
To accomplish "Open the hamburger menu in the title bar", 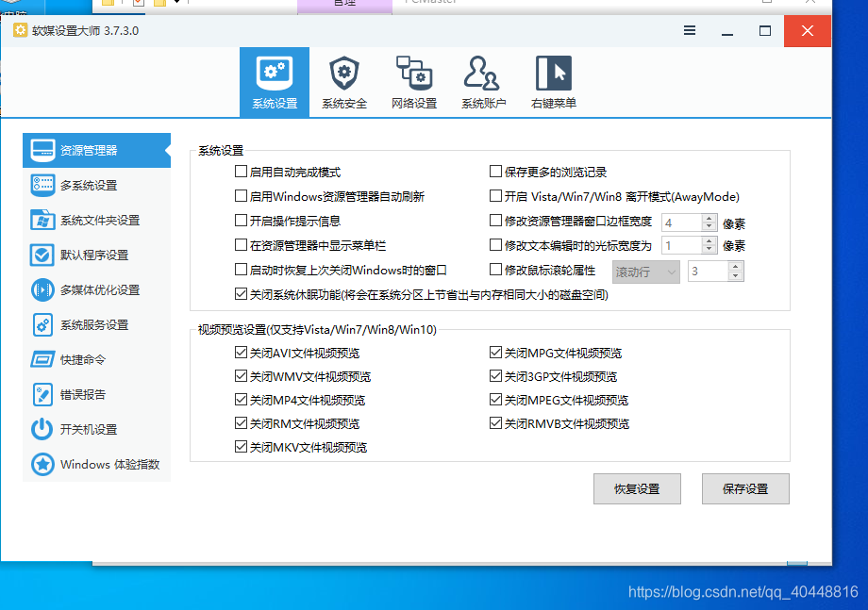I will (689, 30).
